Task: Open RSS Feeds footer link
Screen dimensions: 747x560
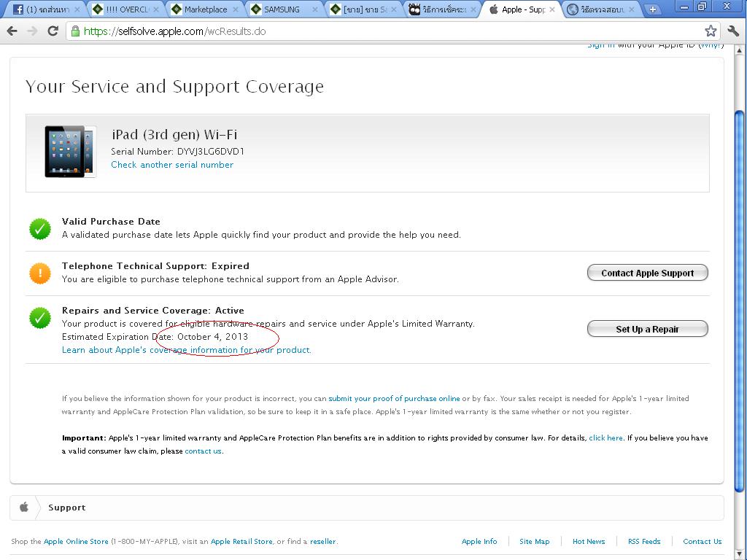Action: (644, 542)
